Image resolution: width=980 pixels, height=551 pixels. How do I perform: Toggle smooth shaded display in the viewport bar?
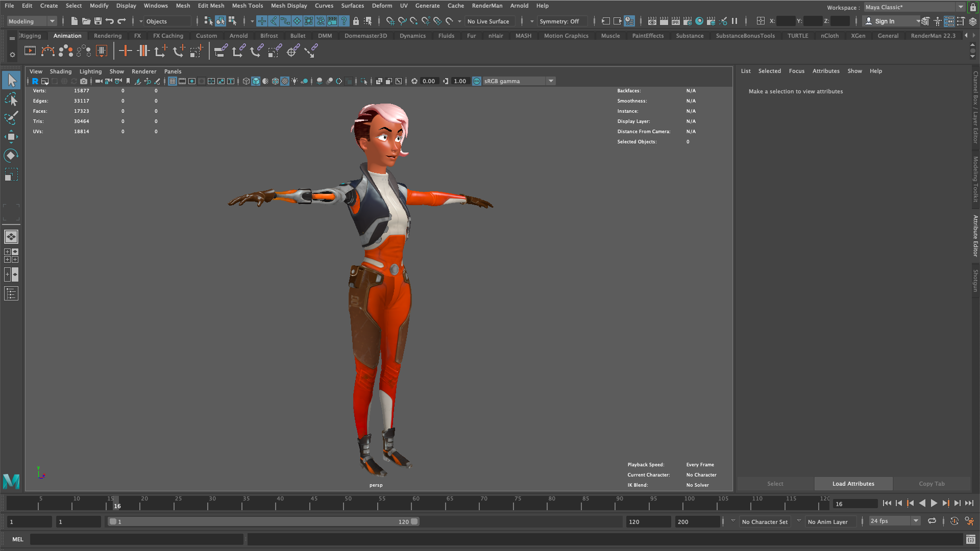(256, 81)
